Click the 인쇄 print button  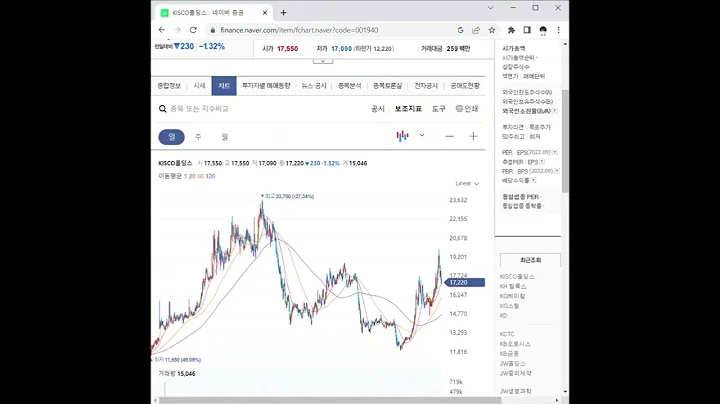467,109
